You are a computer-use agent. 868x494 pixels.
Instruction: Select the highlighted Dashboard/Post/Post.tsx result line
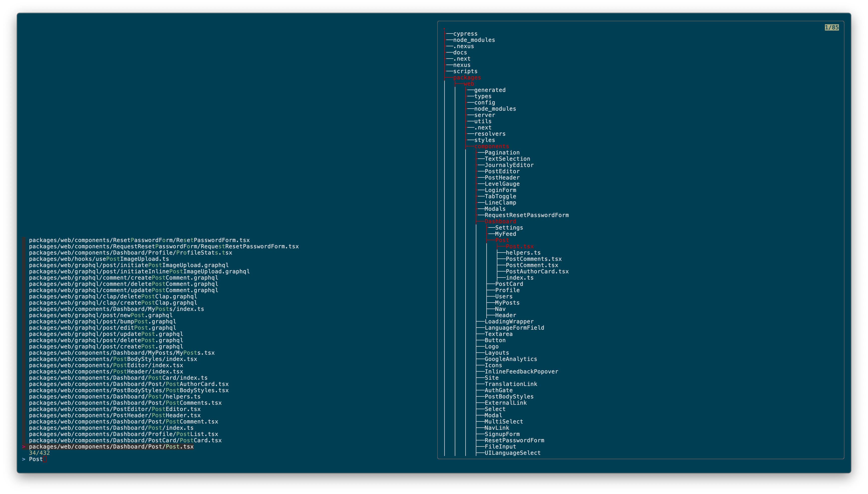(111, 446)
